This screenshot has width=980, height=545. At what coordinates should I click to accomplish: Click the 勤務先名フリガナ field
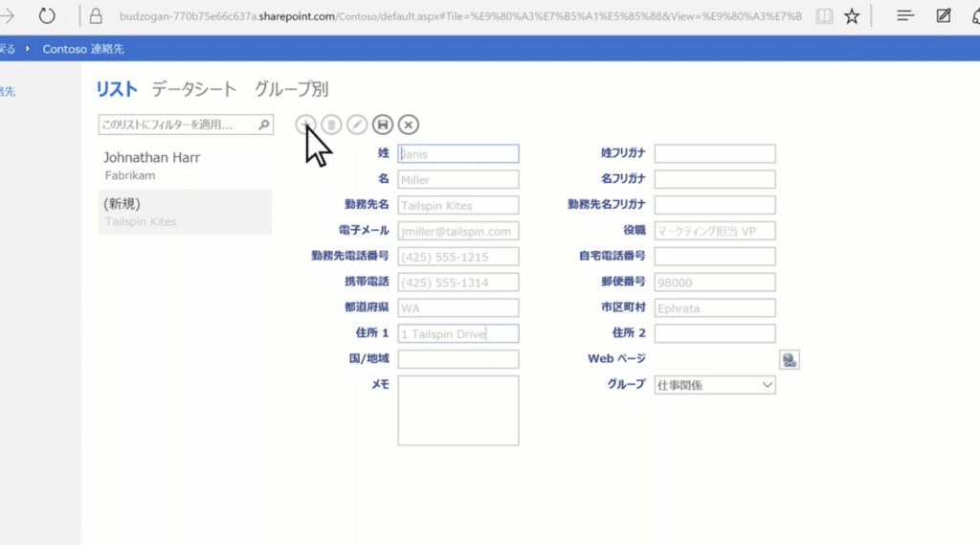pos(714,205)
